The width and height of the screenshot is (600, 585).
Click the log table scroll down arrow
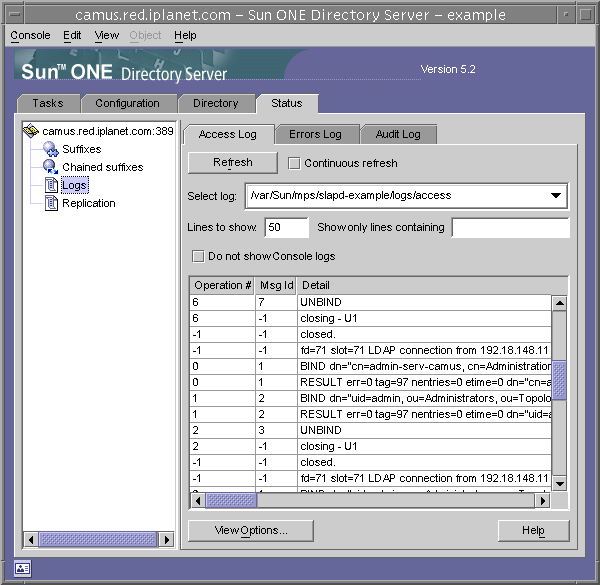pos(559,484)
